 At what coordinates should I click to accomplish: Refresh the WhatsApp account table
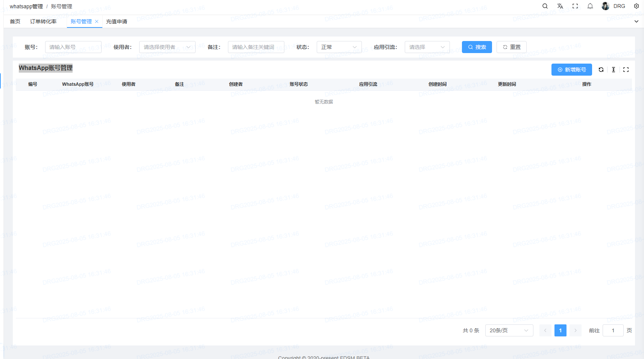[x=601, y=70]
